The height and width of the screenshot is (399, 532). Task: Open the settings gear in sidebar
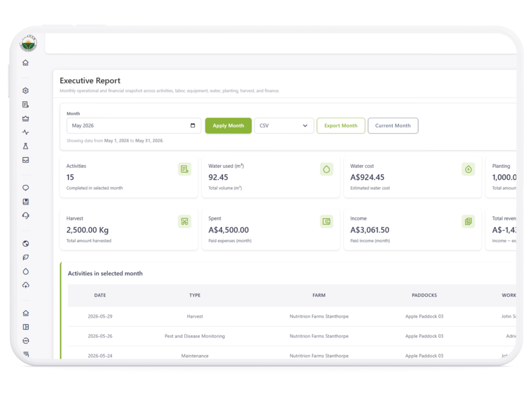26,90
